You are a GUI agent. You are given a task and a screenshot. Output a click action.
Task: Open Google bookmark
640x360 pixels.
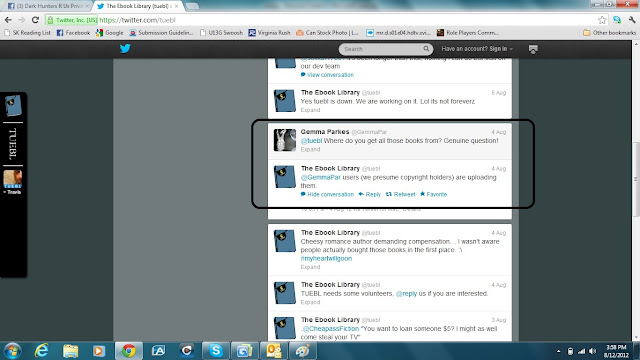click(x=109, y=33)
